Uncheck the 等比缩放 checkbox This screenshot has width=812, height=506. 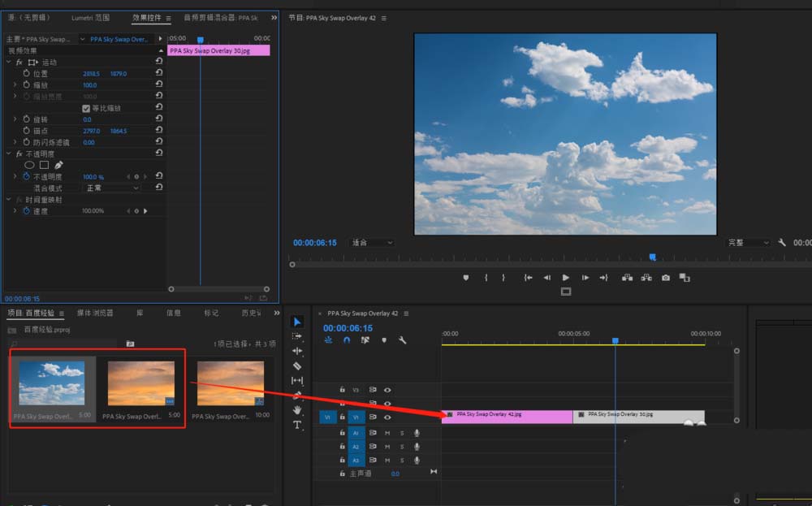click(x=86, y=108)
